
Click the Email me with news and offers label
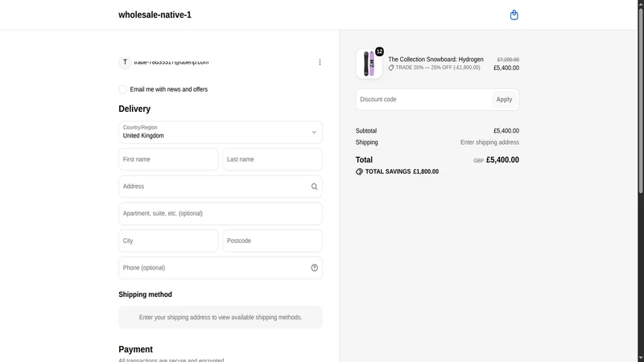(169, 89)
